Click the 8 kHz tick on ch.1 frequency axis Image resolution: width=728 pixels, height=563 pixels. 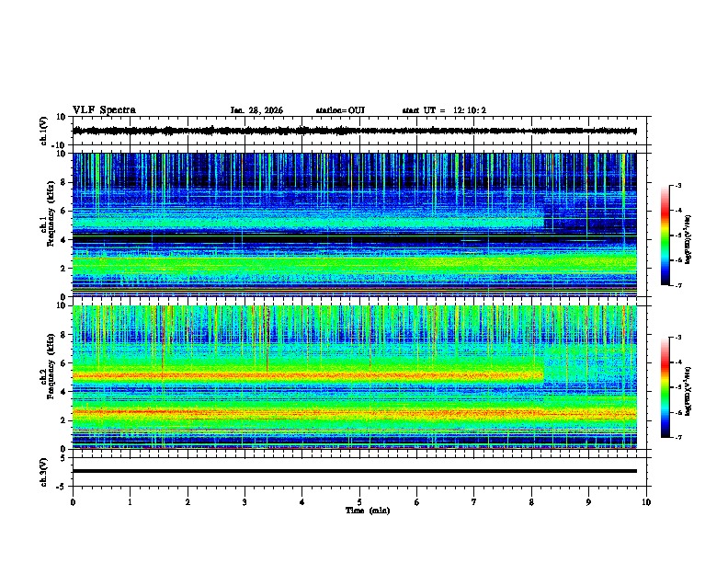[63, 182]
